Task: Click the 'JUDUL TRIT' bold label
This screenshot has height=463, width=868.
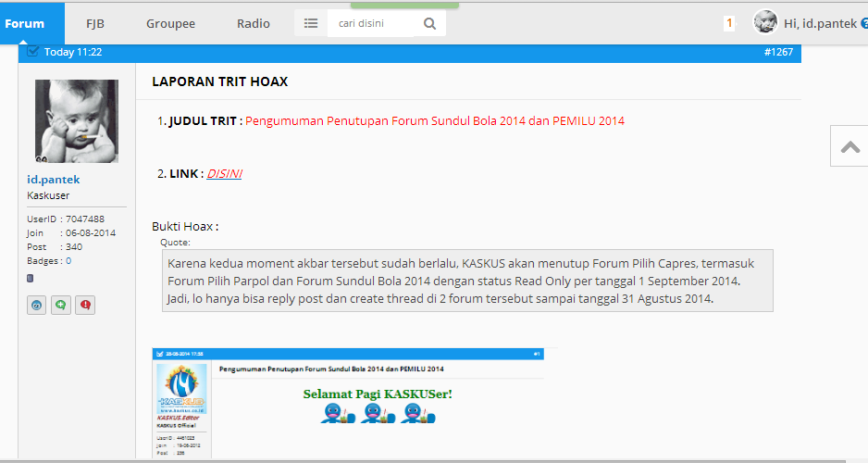Action: (203, 120)
